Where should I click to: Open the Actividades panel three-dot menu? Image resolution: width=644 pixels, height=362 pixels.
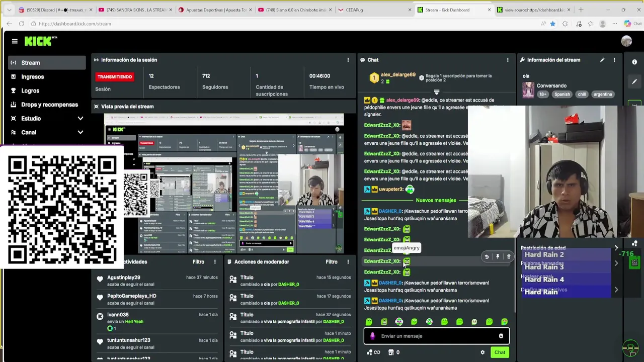[x=215, y=262]
